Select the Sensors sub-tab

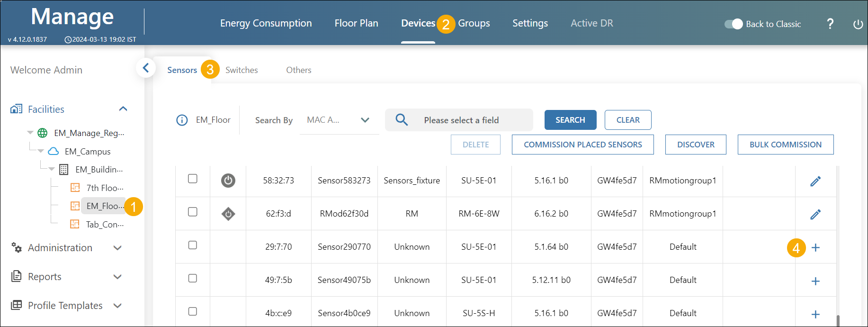[x=182, y=70]
